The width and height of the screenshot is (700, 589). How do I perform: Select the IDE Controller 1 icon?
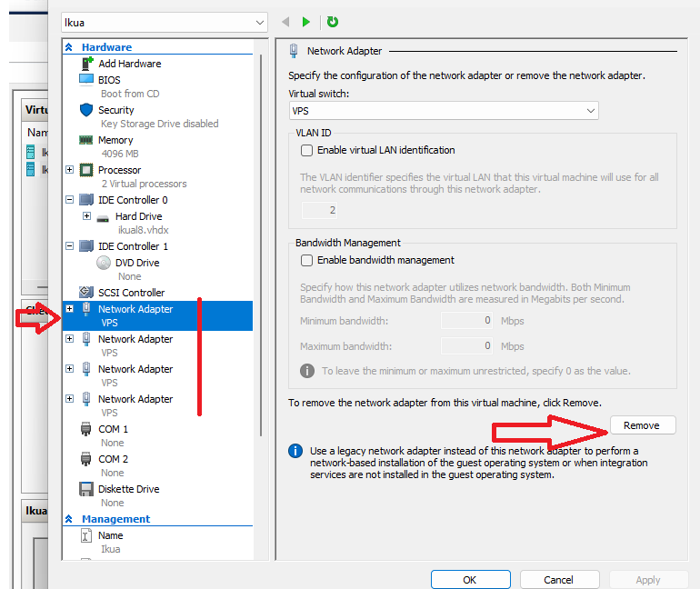tap(86, 246)
